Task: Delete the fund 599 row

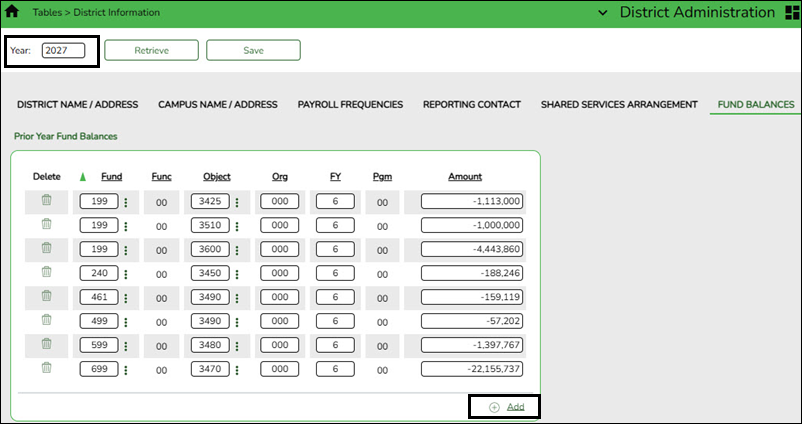Action: (x=47, y=344)
